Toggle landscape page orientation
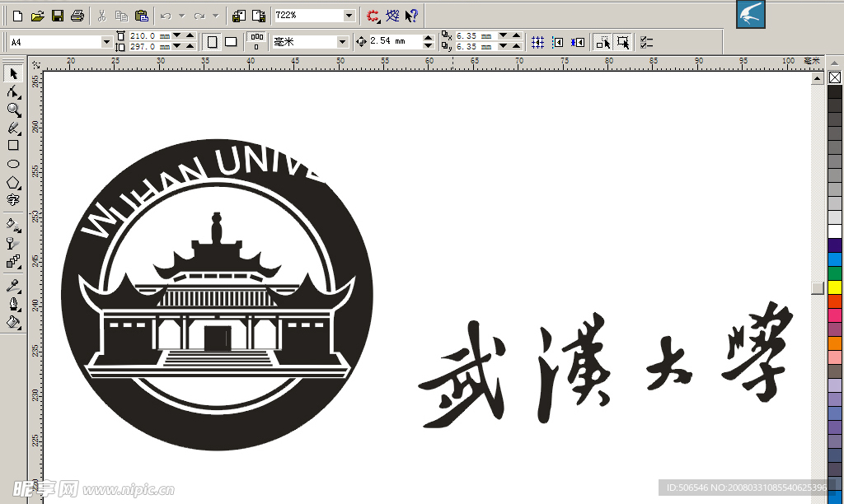This screenshot has height=504, width=844. (231, 42)
